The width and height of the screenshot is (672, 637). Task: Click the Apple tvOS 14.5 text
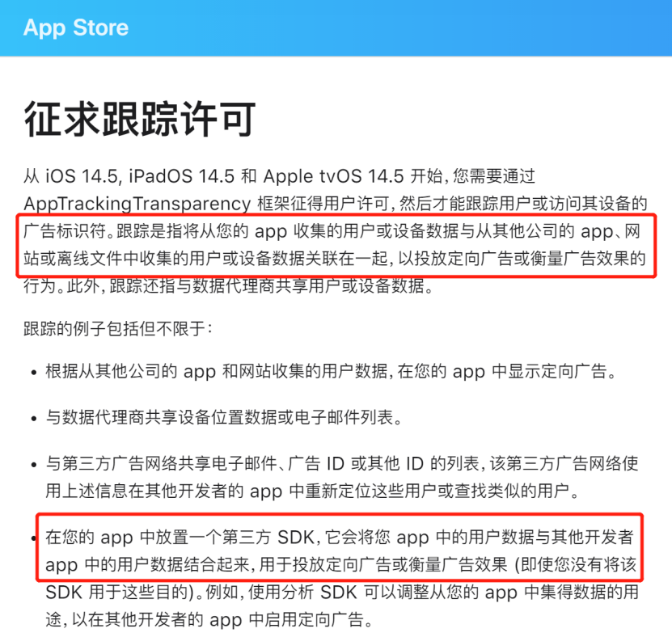[x=333, y=176]
